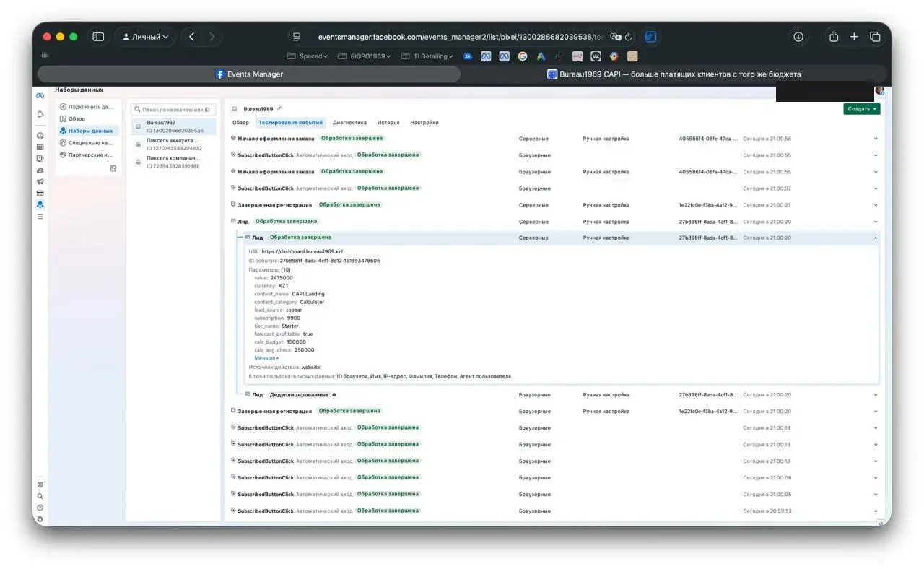Open settings gear at bottom of left rail

point(40,485)
